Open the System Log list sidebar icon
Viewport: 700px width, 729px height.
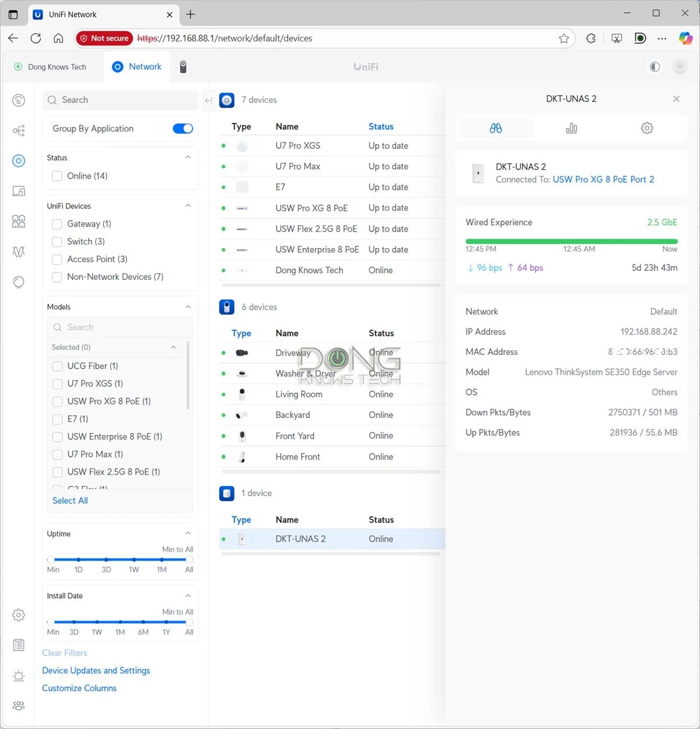19,645
